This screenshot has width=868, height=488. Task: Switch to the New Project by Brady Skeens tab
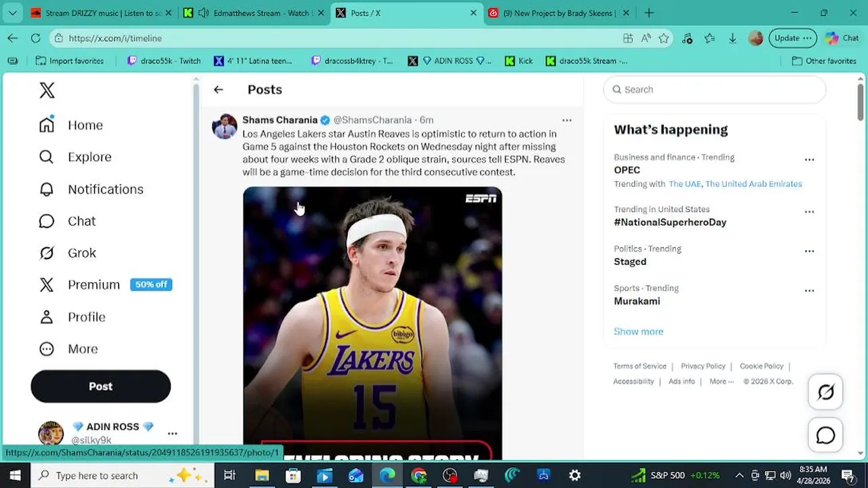point(559,13)
